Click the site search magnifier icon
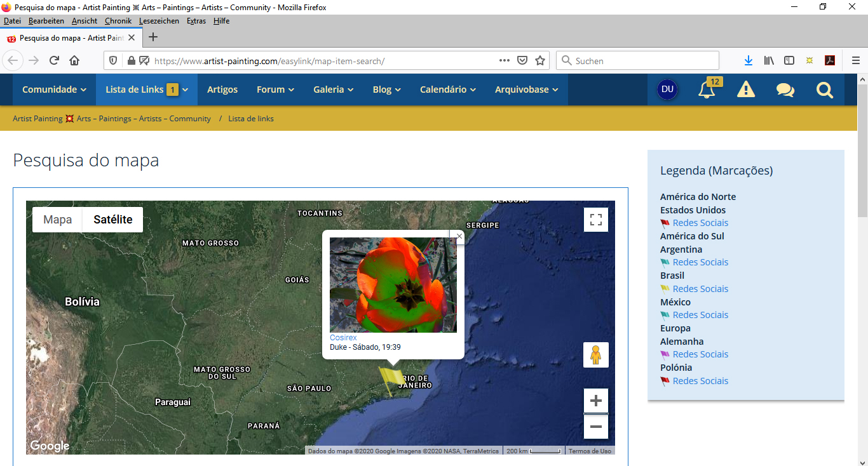The height and width of the screenshot is (466, 868). (x=824, y=90)
